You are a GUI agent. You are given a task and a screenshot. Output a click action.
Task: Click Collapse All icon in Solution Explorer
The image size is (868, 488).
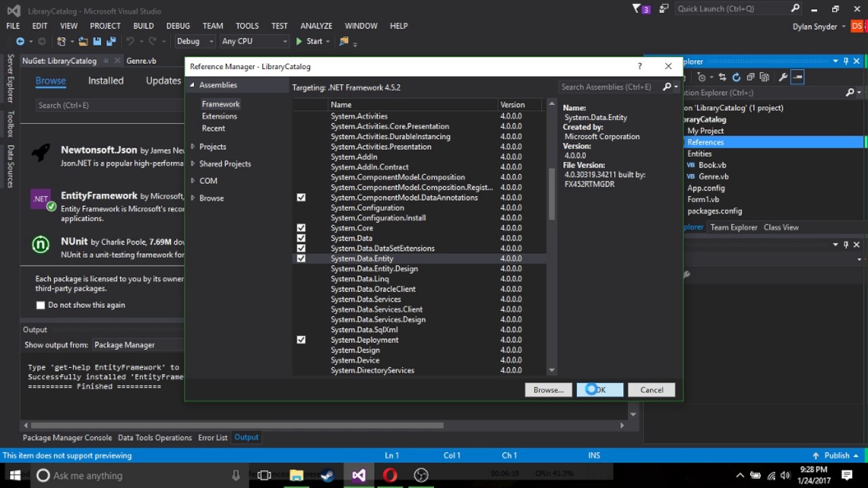click(749, 77)
